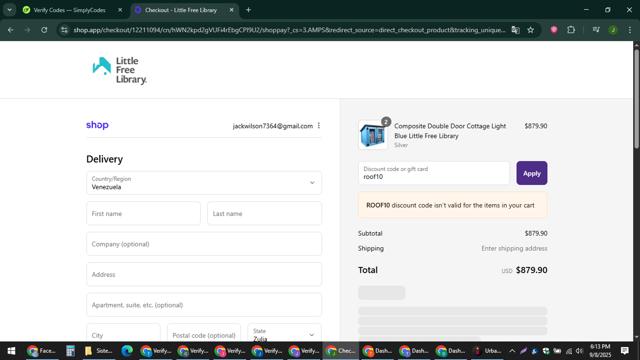Open the taskbar clock showing 6:13 PM

click(x=600, y=351)
